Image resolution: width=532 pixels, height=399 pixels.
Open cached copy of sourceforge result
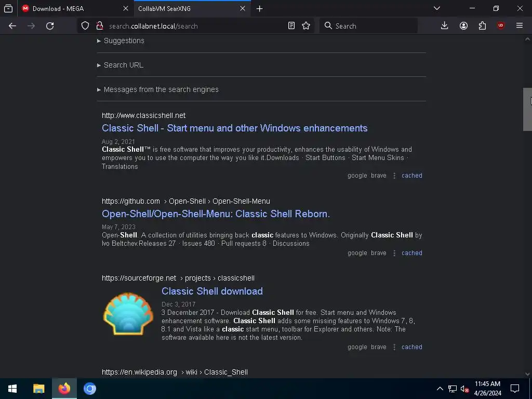(x=412, y=347)
